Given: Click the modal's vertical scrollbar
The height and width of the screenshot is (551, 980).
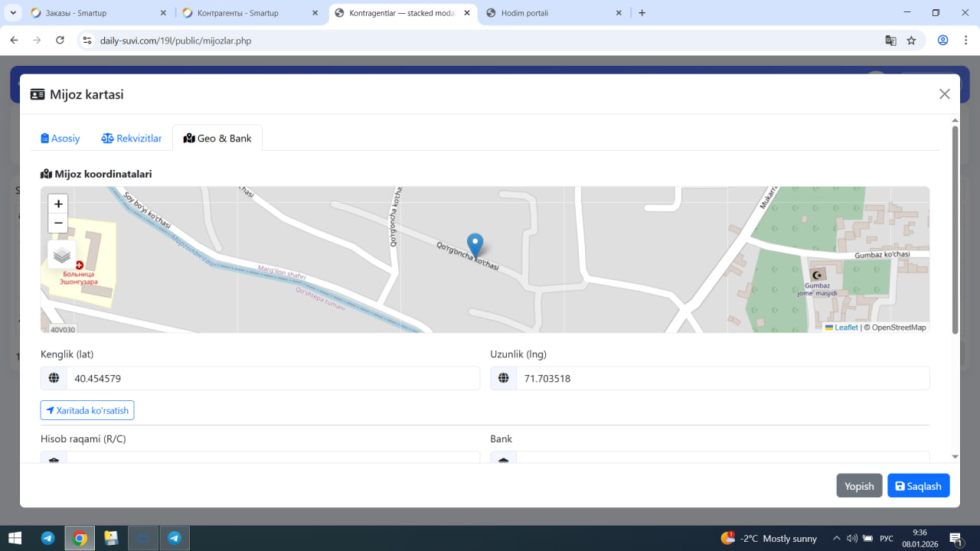Looking at the screenshot, I should (x=955, y=230).
